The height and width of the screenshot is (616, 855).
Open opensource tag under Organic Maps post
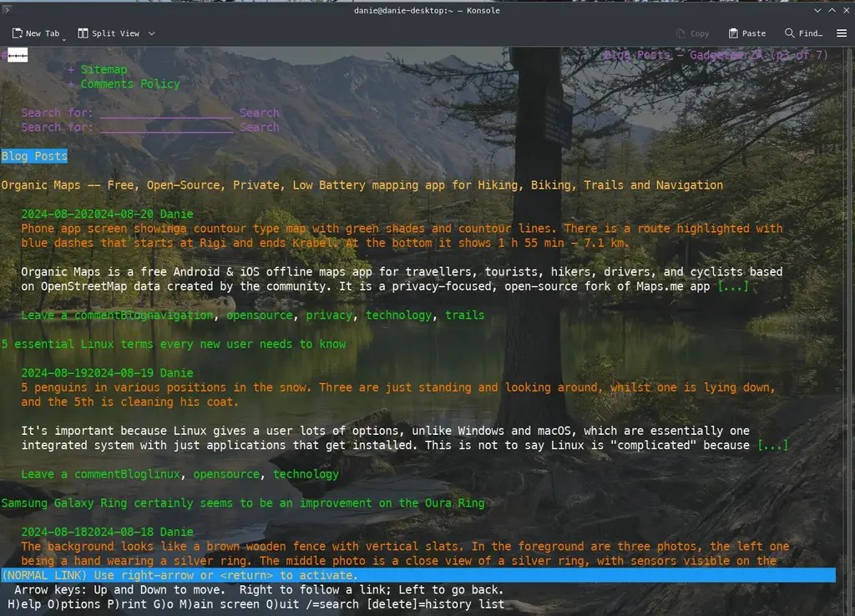pyautogui.click(x=260, y=315)
